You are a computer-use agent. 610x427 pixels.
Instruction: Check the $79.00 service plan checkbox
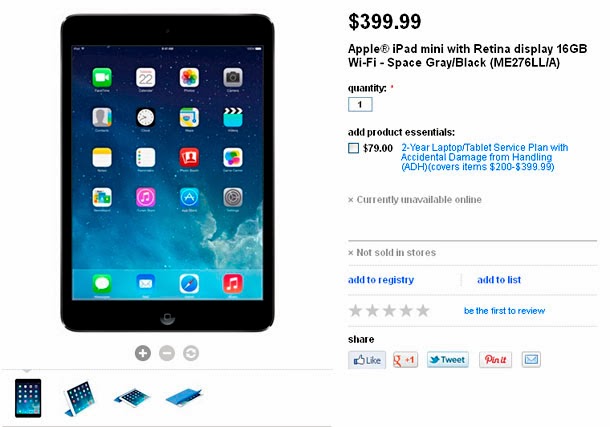(353, 148)
